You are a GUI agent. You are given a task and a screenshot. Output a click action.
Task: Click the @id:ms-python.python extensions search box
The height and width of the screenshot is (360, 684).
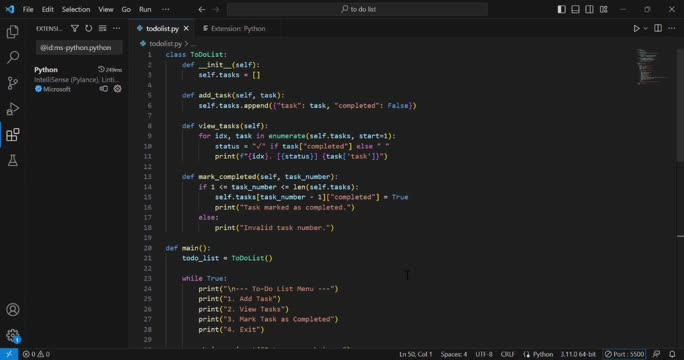click(x=79, y=48)
